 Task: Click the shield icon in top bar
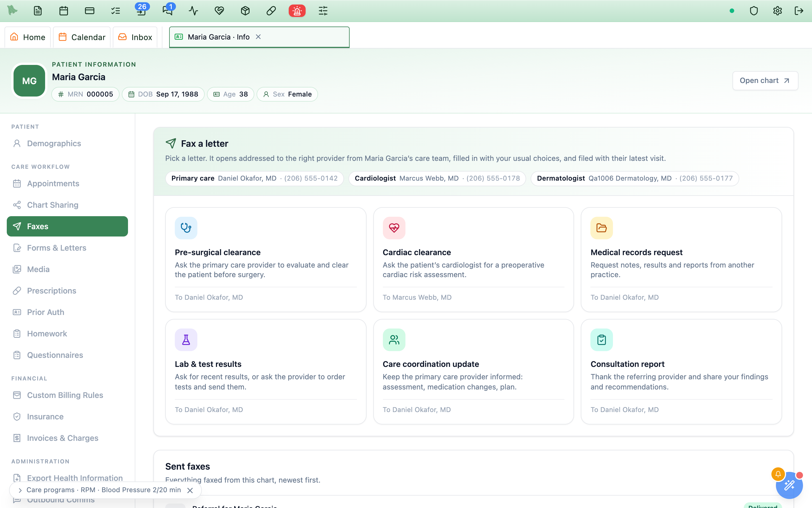tap(754, 11)
